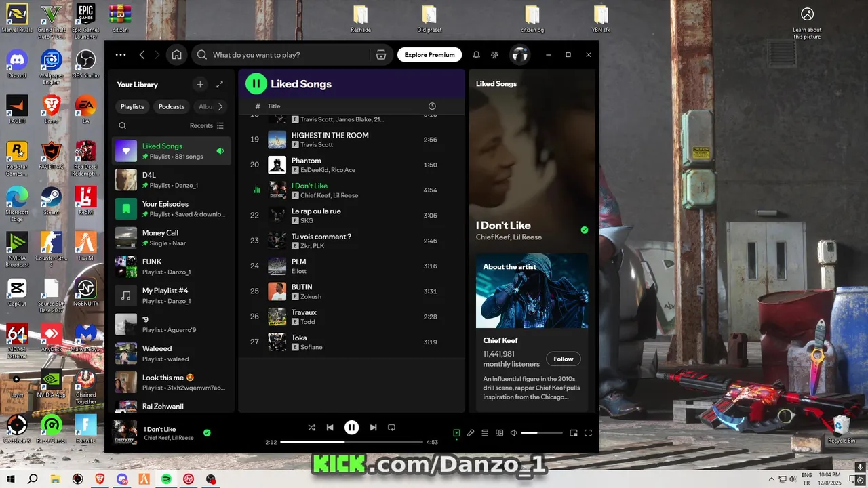Click album art in bottom player bar
Screen dimensions: 868x488
(x=124, y=432)
